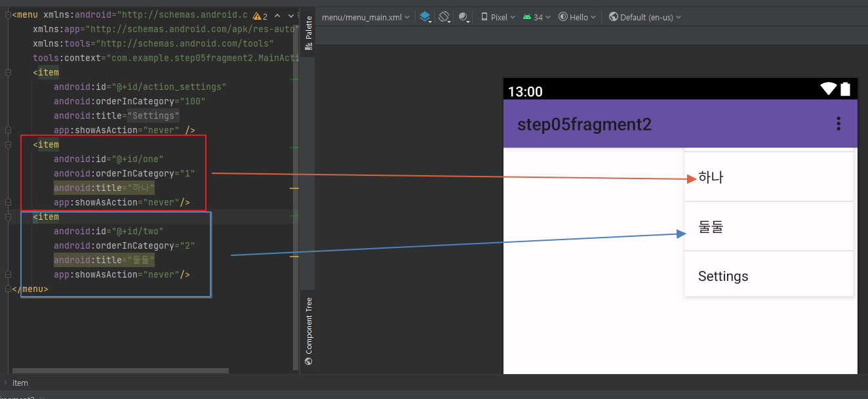The width and height of the screenshot is (868, 399).
Task: Collapse the root menu tag fold marker
Action: tap(8, 14)
